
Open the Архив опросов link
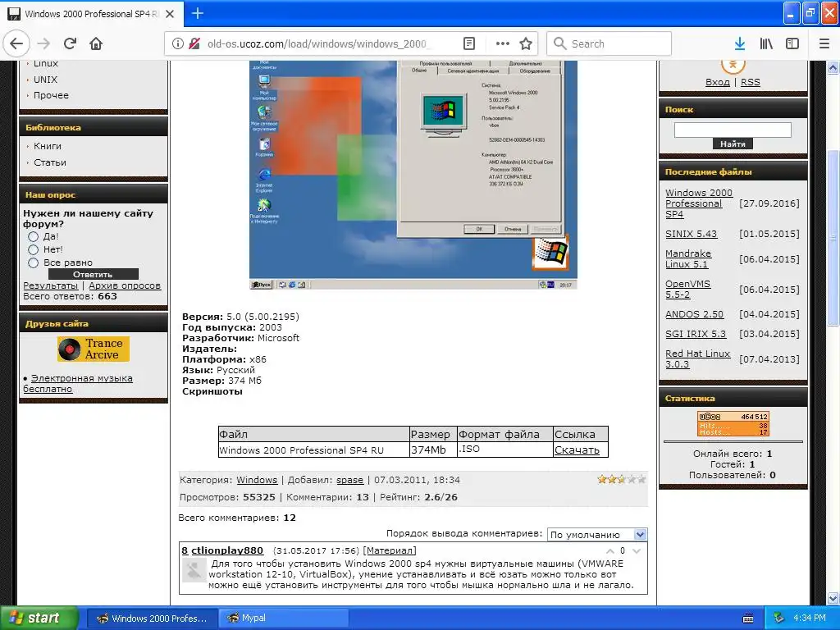(x=125, y=285)
